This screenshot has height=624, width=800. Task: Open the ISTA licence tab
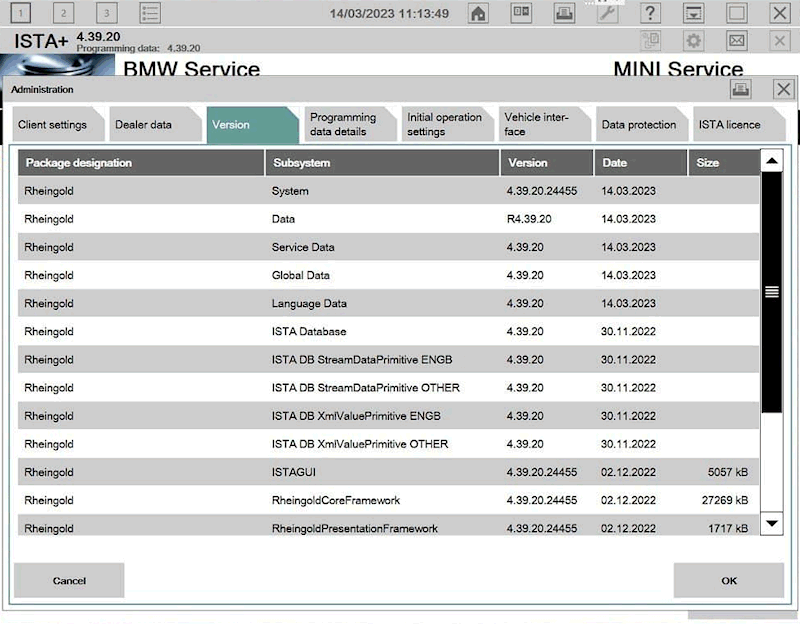click(x=730, y=125)
